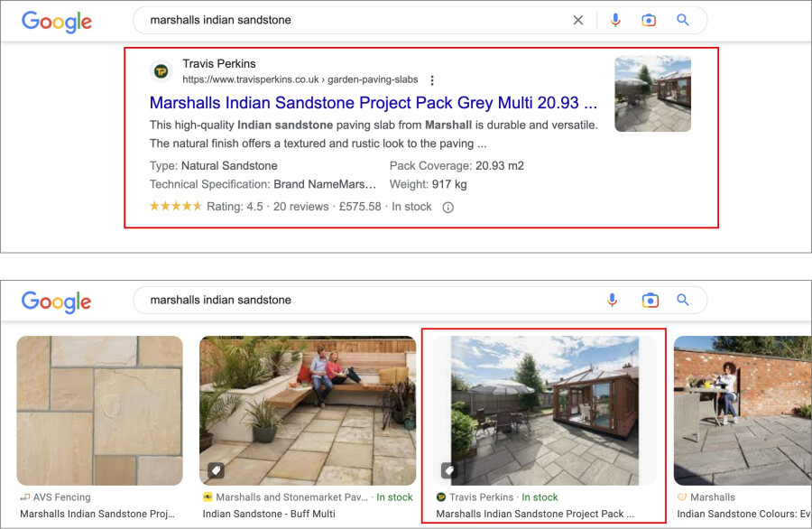This screenshot has width=812, height=529.
Task: Click in the bottom search input field
Action: click(361, 300)
